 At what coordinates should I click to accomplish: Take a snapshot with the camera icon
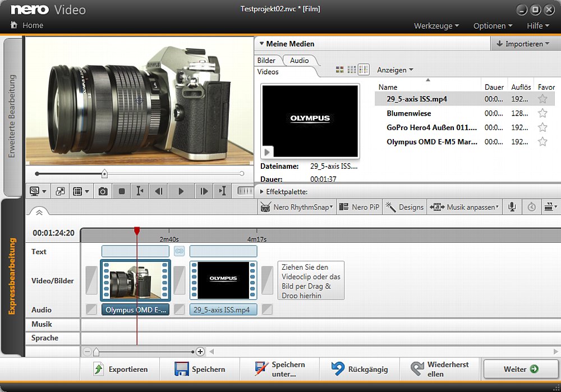point(103,191)
